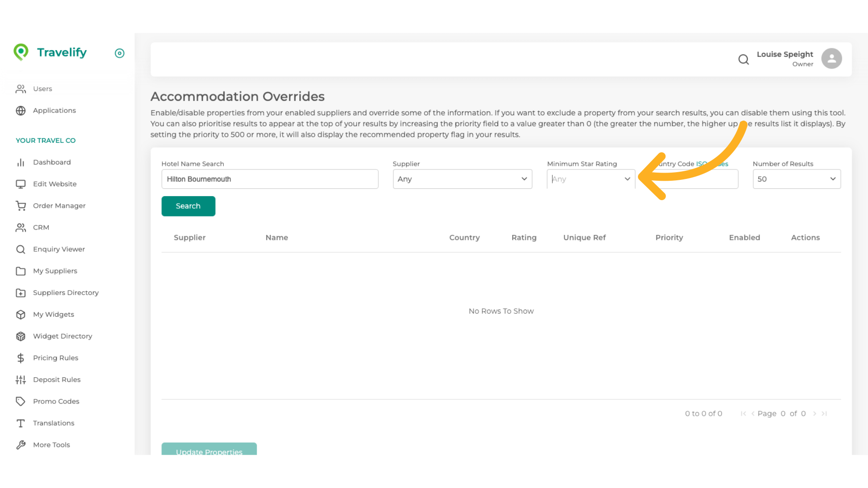Click the More Tools wrench icon
The width and height of the screenshot is (868, 488).
(21, 445)
